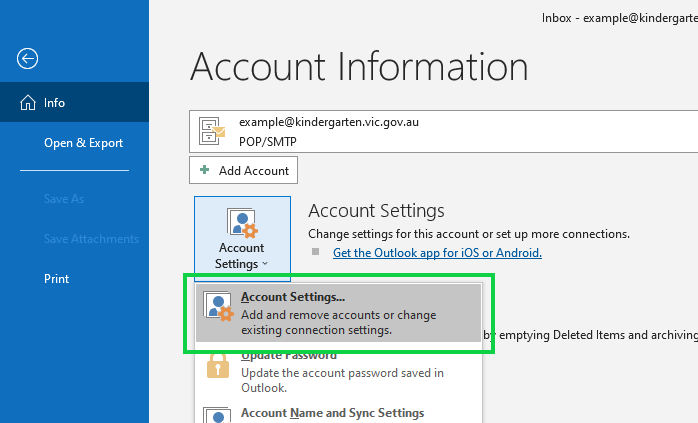Click the Change settings for this account description

tap(469, 234)
